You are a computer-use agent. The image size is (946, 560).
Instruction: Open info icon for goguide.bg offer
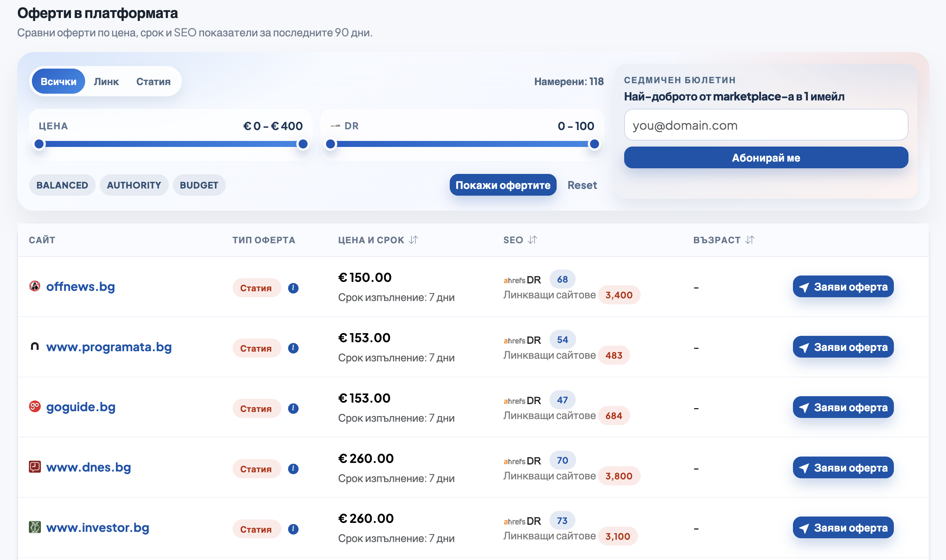[x=293, y=408]
